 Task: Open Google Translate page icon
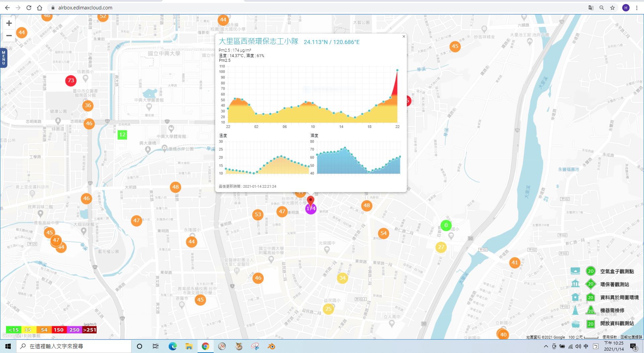pyautogui.click(x=591, y=8)
